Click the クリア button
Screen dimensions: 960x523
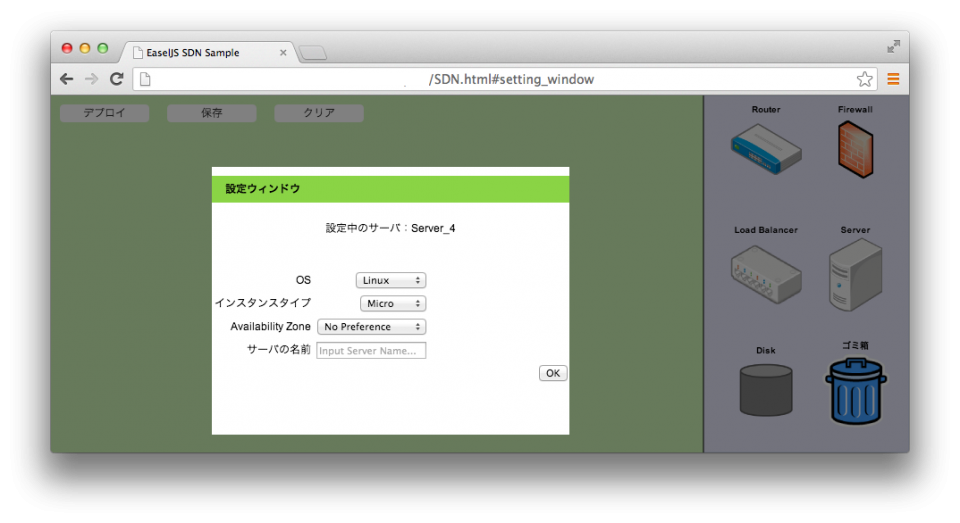319,113
